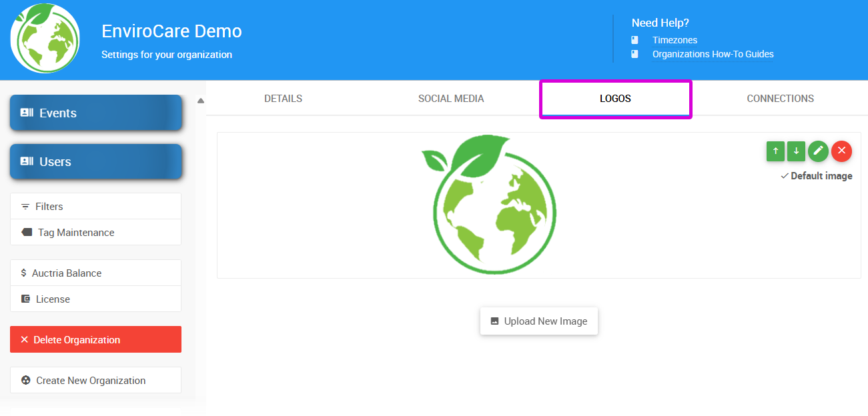Viewport: 868px width, 416px height.
Task: Open the SOCIAL MEDIA tab
Action: click(x=451, y=98)
